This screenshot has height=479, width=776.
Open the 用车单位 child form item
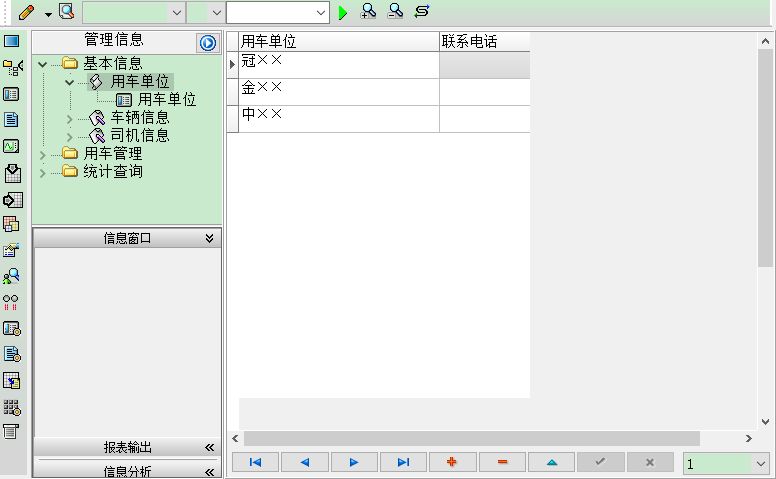(x=167, y=99)
